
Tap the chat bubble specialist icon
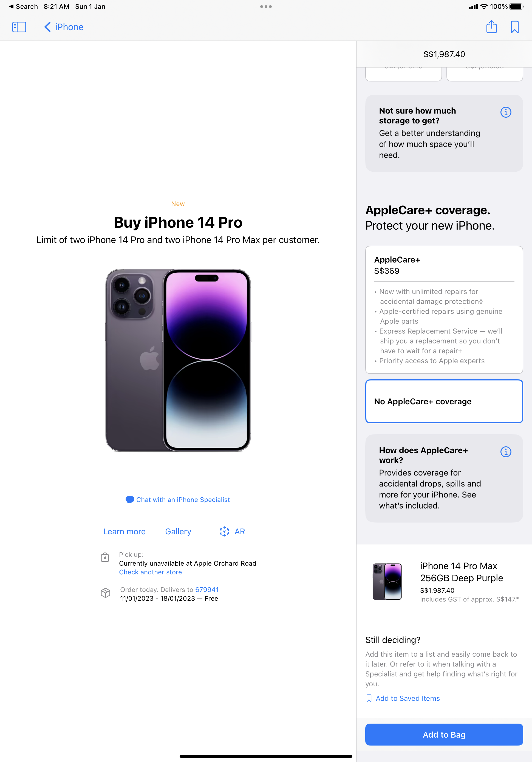(x=130, y=499)
